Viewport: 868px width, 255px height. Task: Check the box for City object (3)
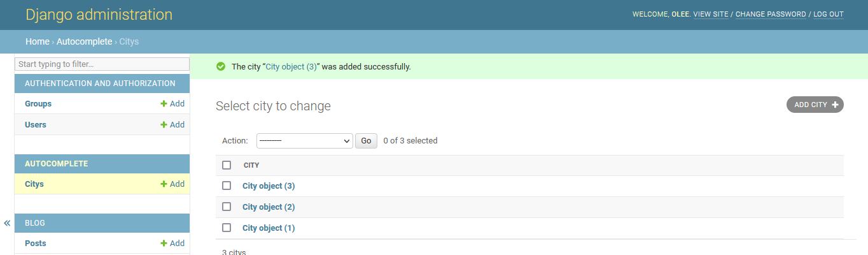(x=227, y=186)
